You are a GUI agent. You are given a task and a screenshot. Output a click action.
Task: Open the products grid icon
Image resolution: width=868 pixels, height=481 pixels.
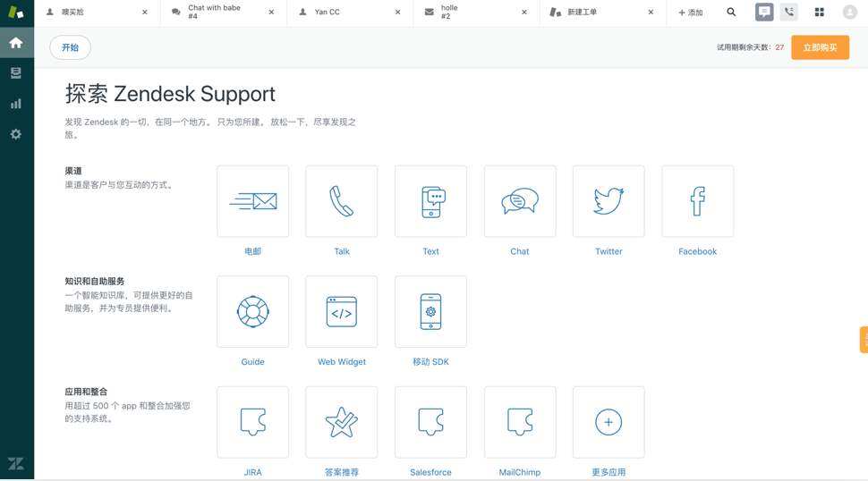[820, 13]
